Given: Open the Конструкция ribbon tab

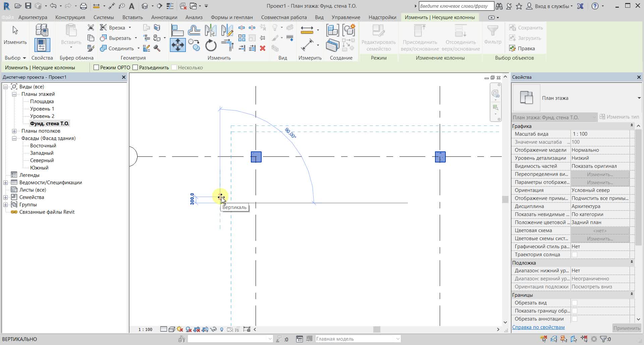Looking at the screenshot, I should coord(70,17).
